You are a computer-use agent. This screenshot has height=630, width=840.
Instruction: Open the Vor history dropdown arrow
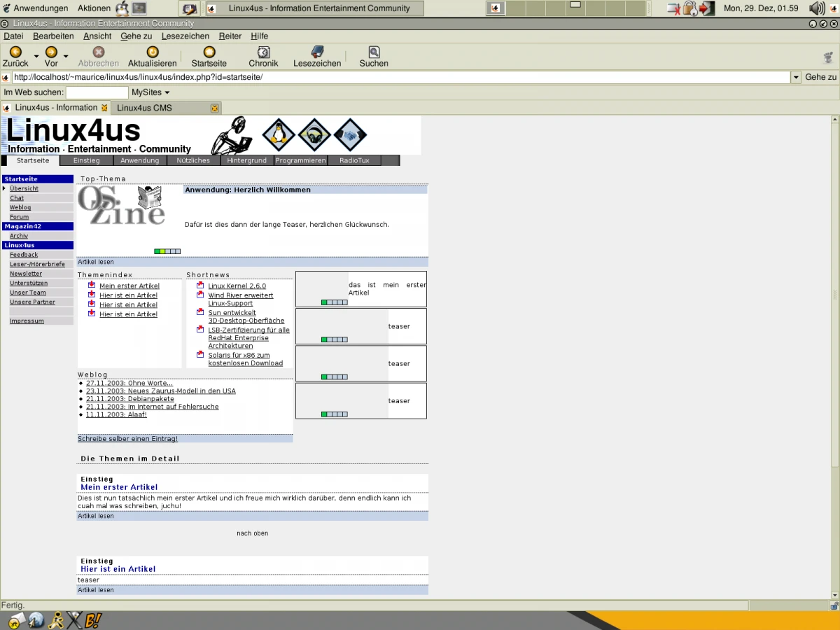point(66,56)
